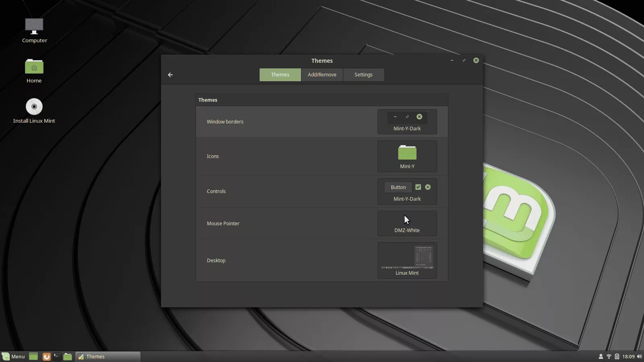Image resolution: width=644 pixels, height=362 pixels.
Task: Go back using the arrow in Themes window
Action: [170, 75]
